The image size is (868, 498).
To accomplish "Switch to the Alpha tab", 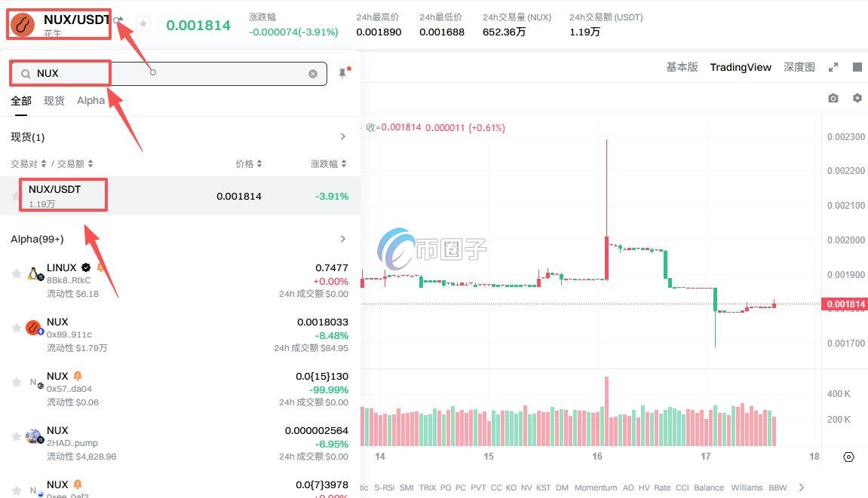I will tap(90, 101).
